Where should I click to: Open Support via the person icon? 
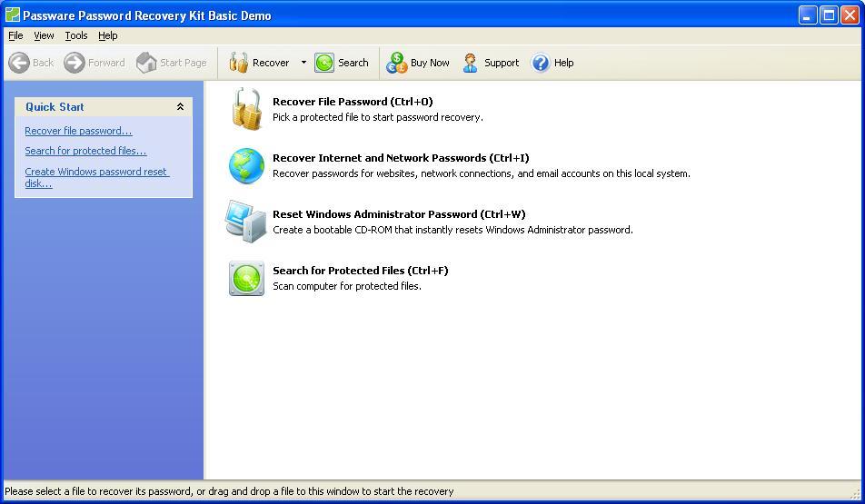pos(470,63)
